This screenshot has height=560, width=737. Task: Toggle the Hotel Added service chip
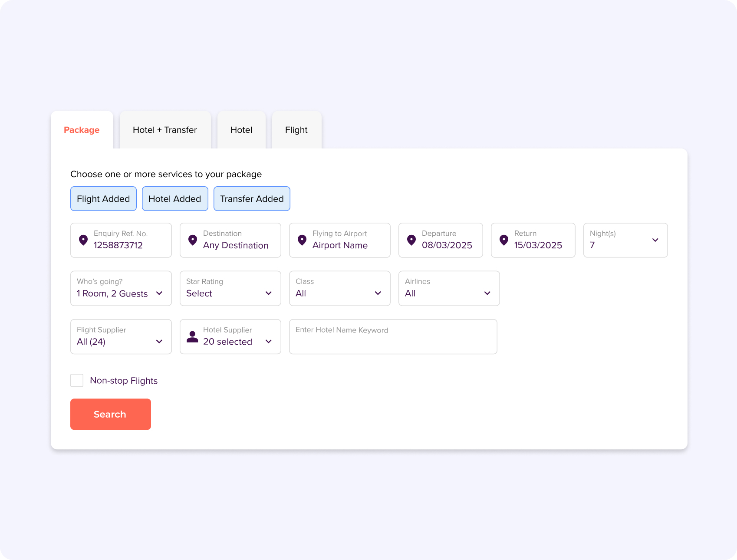pos(175,199)
